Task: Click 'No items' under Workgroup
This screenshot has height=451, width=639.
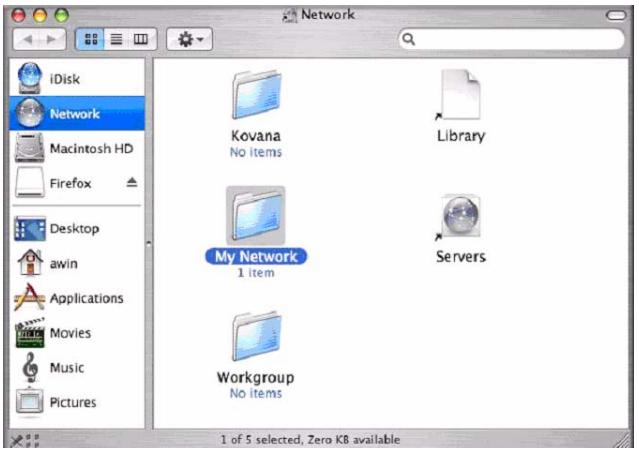Action: coord(256,393)
